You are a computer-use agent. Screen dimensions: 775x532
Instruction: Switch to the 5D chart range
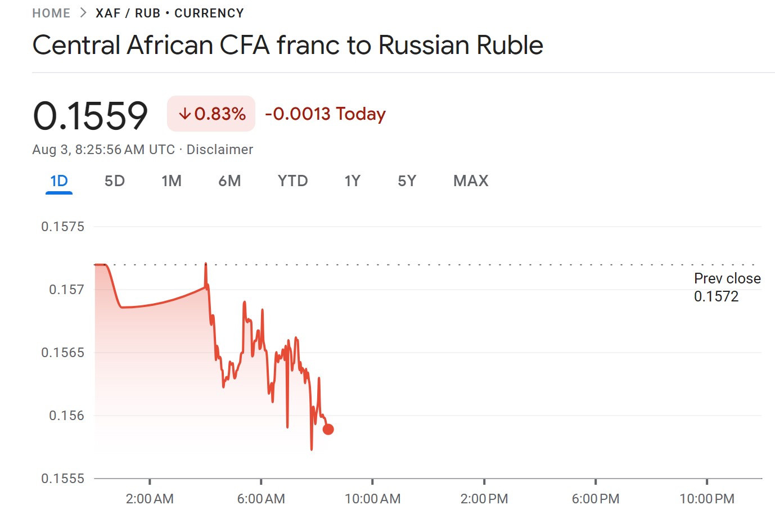coord(115,181)
